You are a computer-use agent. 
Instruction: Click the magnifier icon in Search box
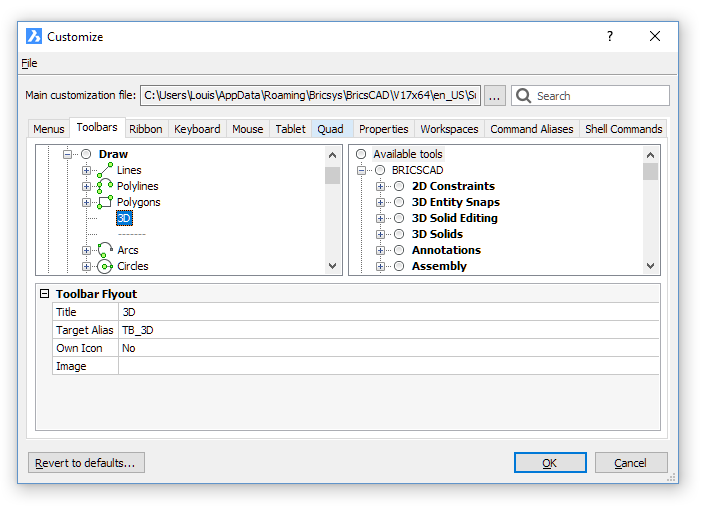tap(523, 96)
